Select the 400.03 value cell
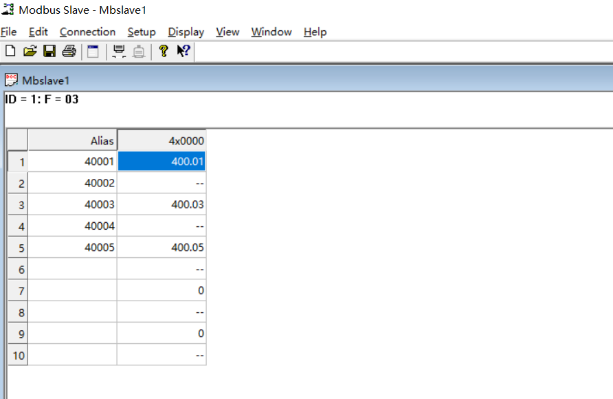The width and height of the screenshot is (613, 399). click(x=161, y=204)
